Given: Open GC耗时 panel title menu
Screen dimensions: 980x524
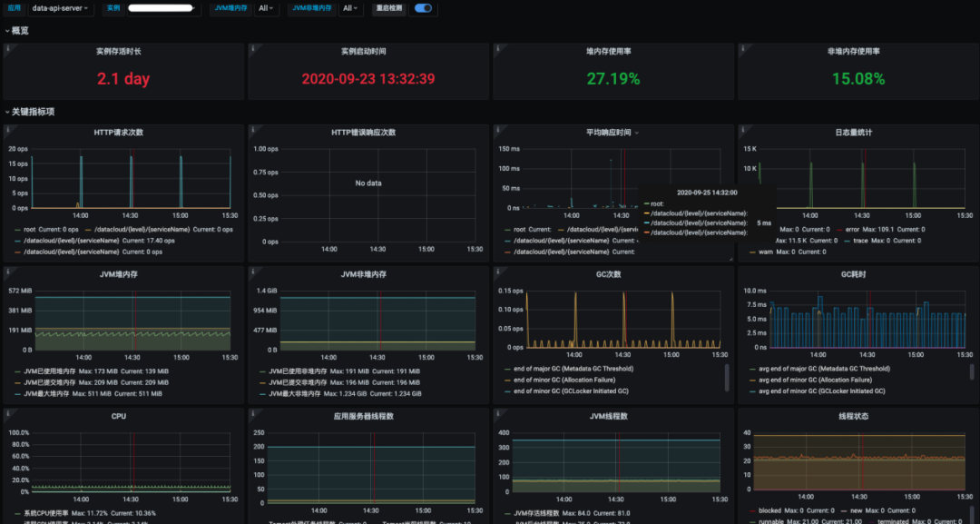Looking at the screenshot, I should (853, 274).
